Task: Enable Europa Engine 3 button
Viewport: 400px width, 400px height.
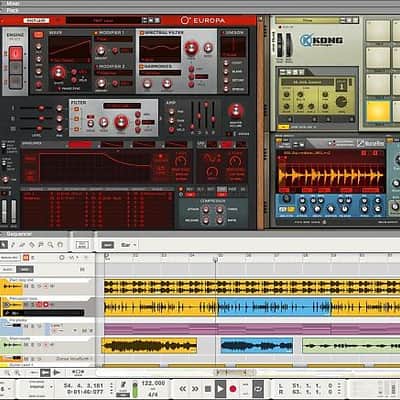Action: click(16, 82)
